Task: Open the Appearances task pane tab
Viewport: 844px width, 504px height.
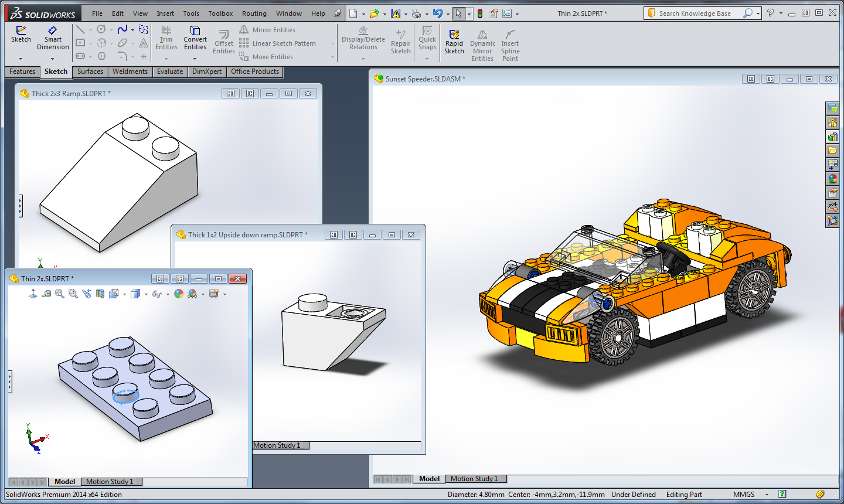Action: [832, 179]
